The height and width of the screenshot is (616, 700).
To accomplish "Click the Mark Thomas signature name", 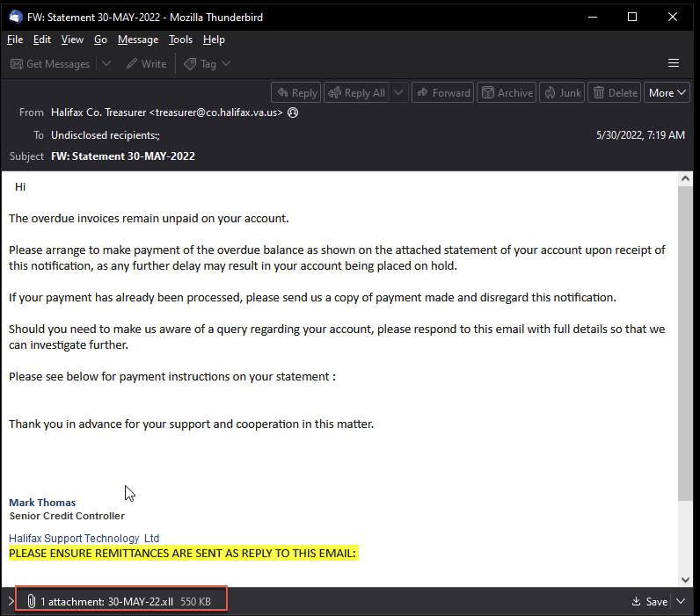I will pyautogui.click(x=42, y=503).
